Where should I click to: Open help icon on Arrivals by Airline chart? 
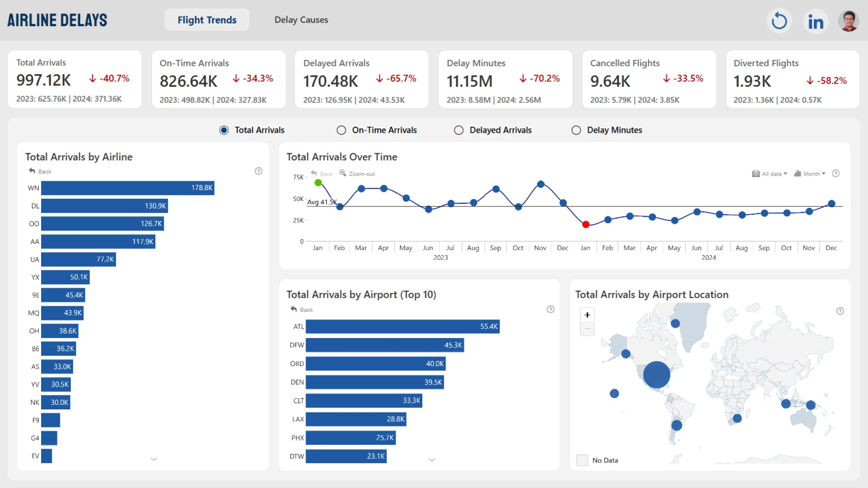[259, 171]
